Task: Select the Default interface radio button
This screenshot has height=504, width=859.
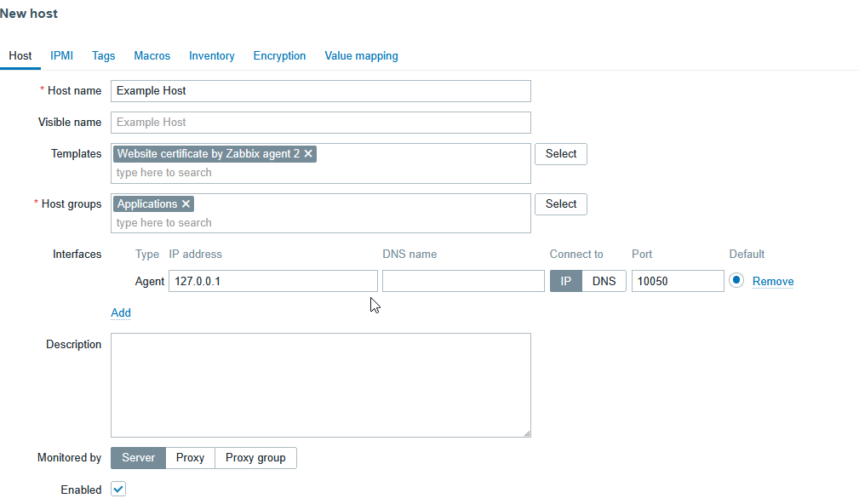Action: click(736, 281)
